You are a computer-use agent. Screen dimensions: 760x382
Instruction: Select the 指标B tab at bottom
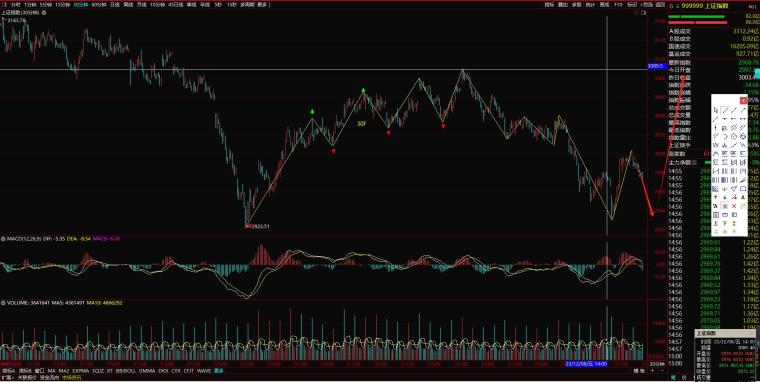pos(24,371)
